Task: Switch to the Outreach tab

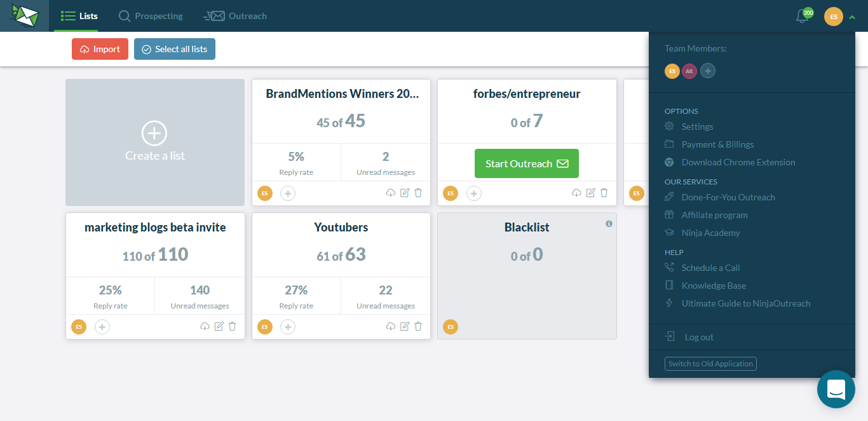Action: 235,16
